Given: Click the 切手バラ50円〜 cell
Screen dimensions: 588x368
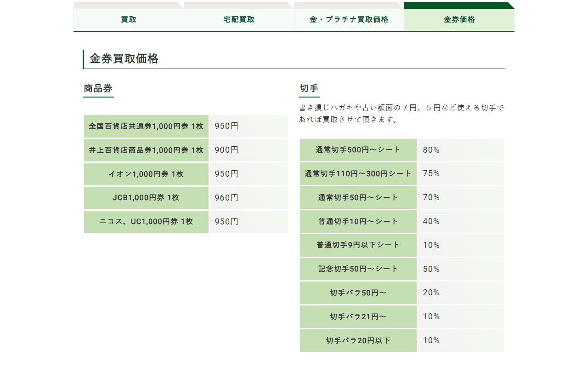Looking at the screenshot, I should [358, 293].
